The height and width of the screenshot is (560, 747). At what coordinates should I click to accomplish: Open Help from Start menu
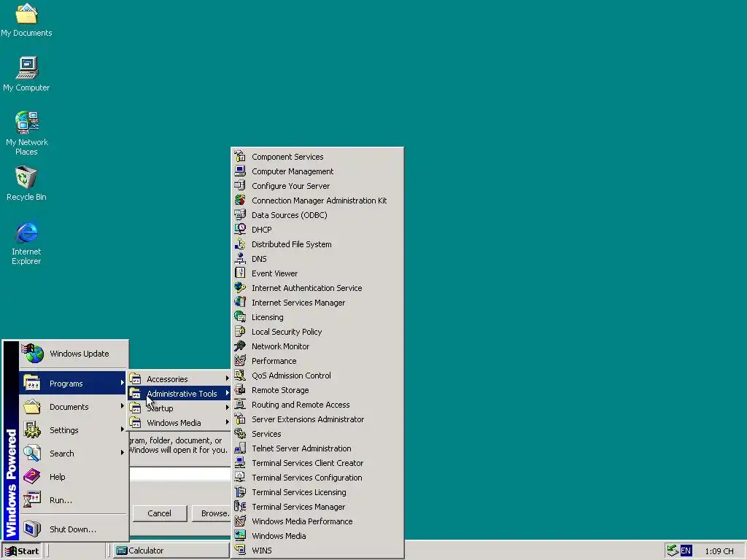[x=73, y=477]
